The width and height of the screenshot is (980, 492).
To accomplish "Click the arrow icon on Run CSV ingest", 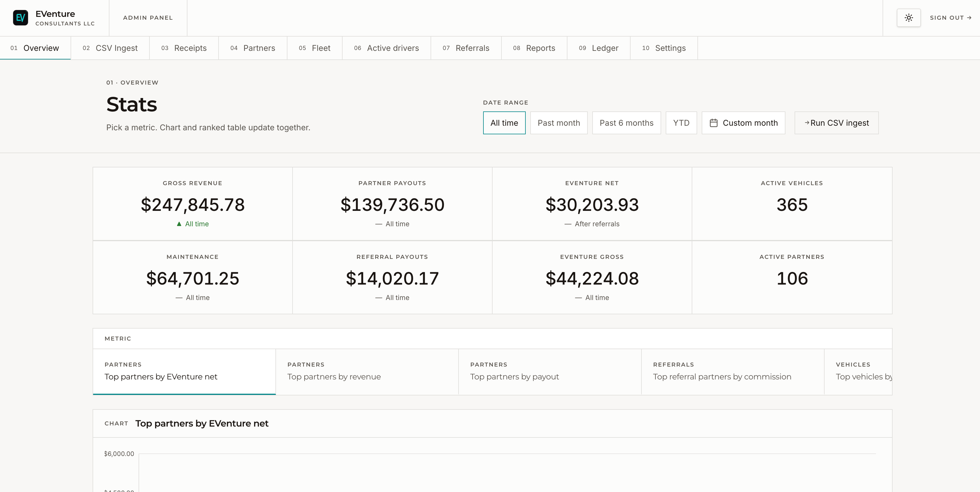I will click(x=807, y=123).
